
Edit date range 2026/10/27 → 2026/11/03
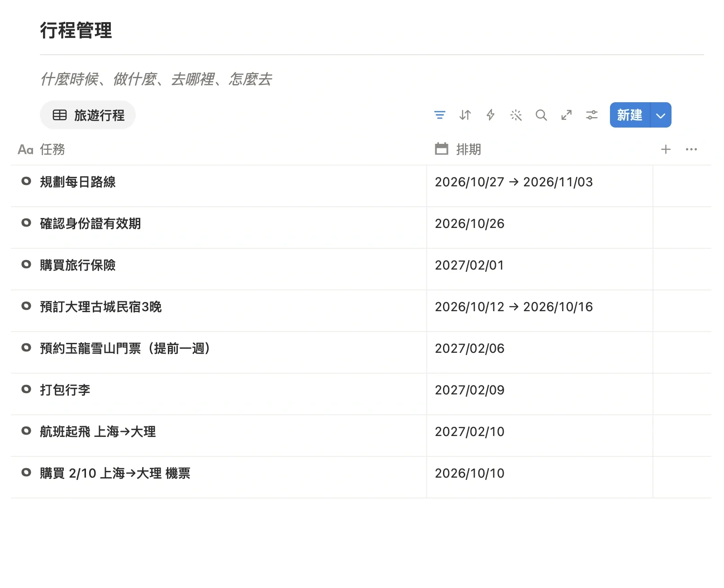[x=514, y=182]
